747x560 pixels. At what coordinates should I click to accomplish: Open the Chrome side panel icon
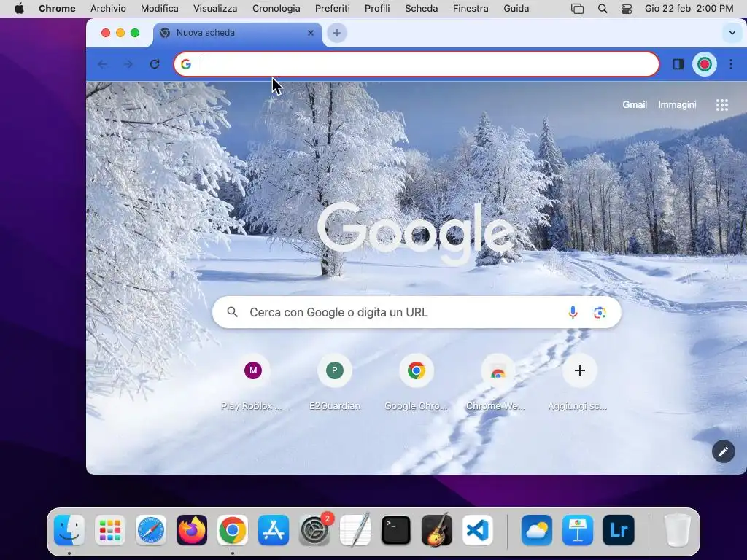[678, 64]
